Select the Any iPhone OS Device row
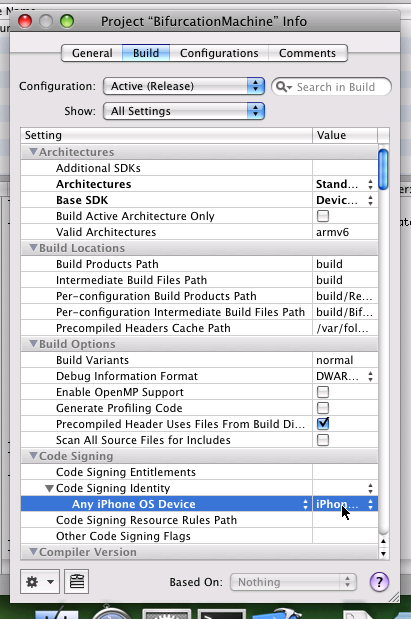411x619 pixels. tap(199, 504)
